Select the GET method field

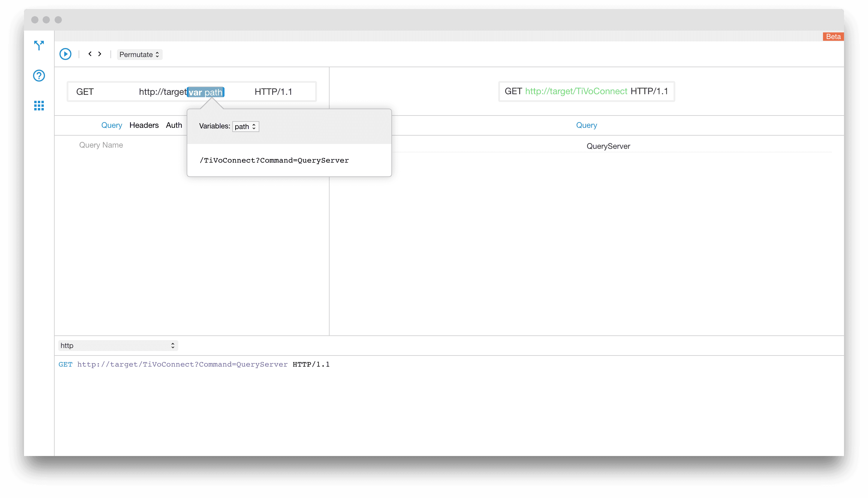pos(85,92)
